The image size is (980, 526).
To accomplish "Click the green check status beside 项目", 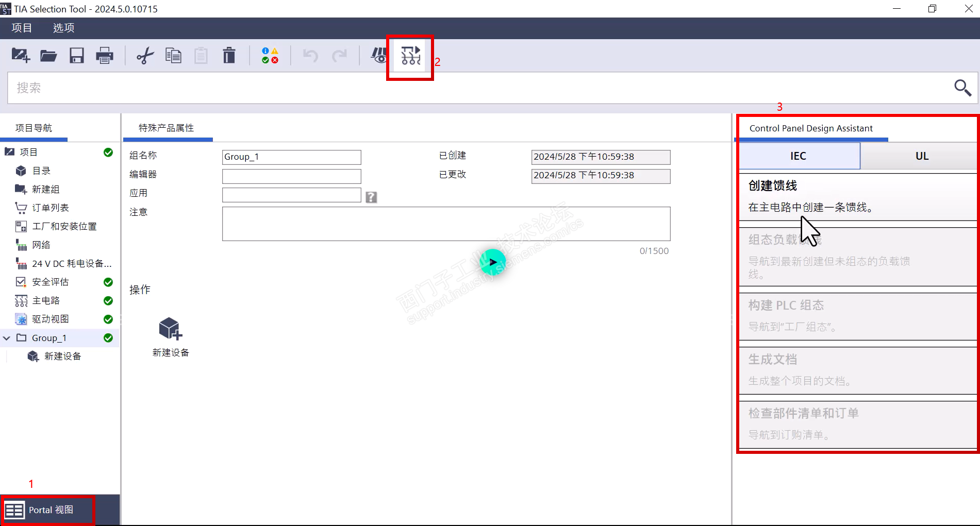I will pos(108,152).
